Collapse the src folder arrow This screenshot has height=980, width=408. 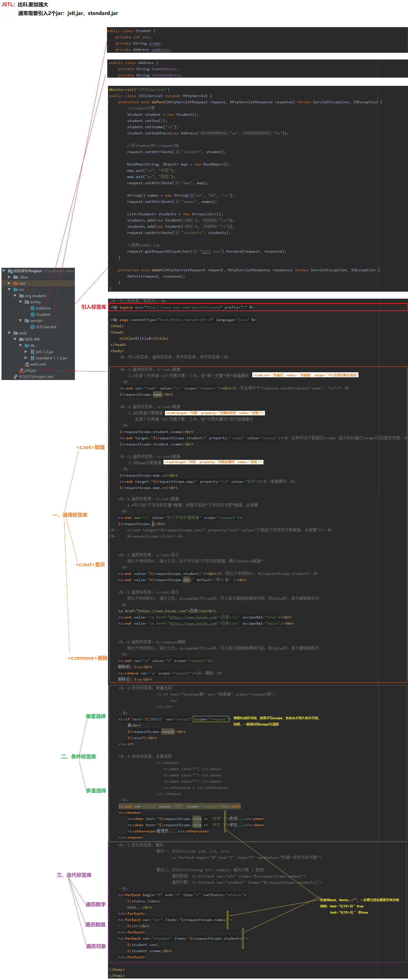point(9,289)
